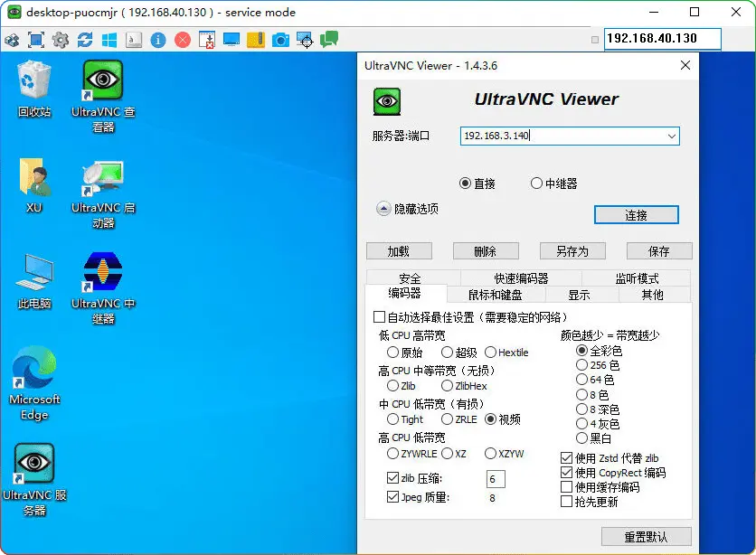Viewport: 756px width, 555px height.
Task: Select the XU user folder icon
Action: click(x=33, y=185)
